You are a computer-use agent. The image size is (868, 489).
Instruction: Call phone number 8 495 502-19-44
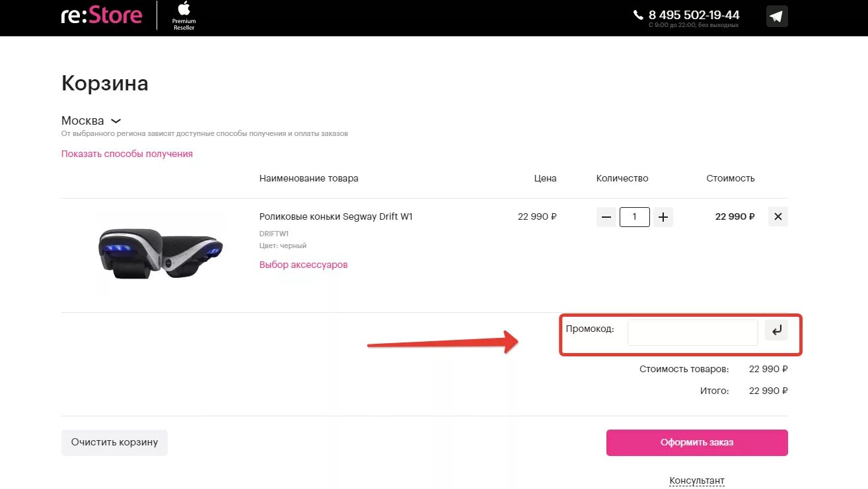(x=694, y=15)
